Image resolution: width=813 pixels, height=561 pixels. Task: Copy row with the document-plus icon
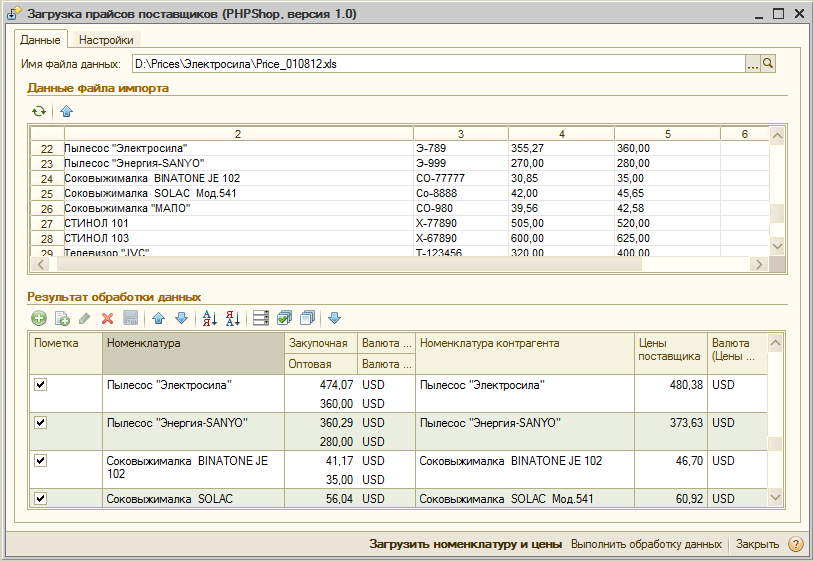pos(62,318)
